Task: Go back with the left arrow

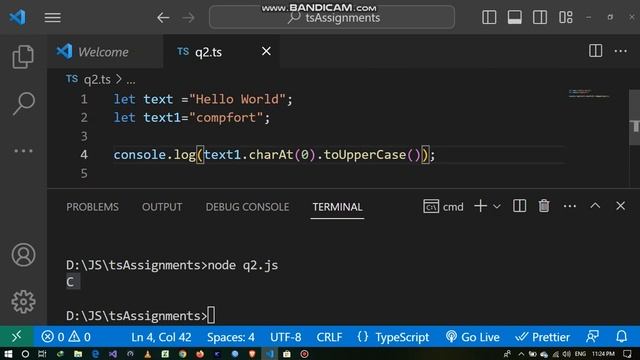Action: tap(163, 18)
